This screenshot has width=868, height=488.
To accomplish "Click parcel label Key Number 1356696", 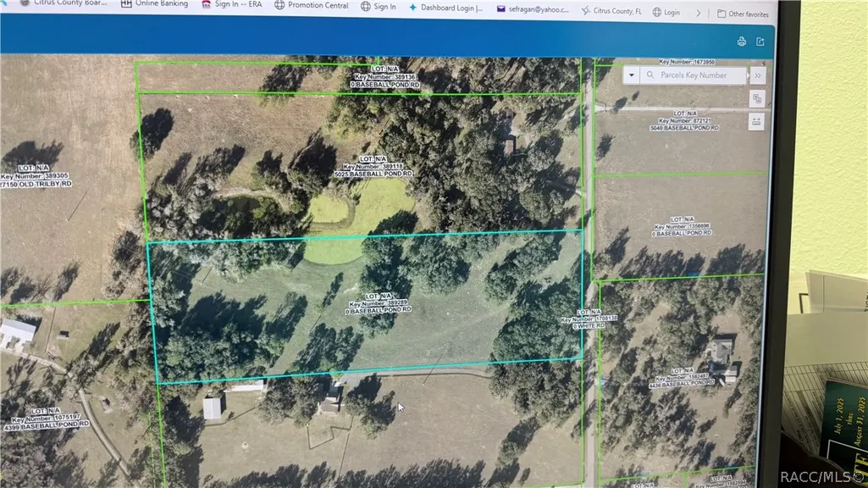I will pyautogui.click(x=682, y=226).
